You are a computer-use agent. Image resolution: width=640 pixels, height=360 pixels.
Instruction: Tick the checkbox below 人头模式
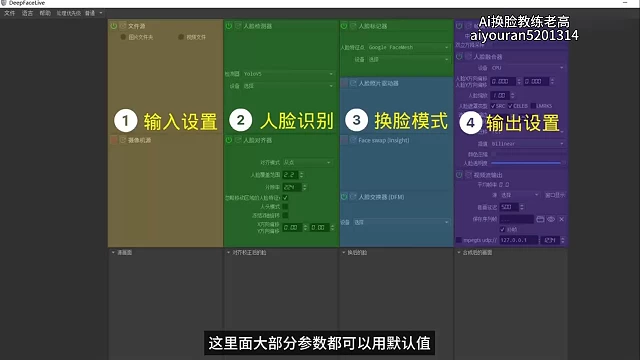click(x=285, y=215)
